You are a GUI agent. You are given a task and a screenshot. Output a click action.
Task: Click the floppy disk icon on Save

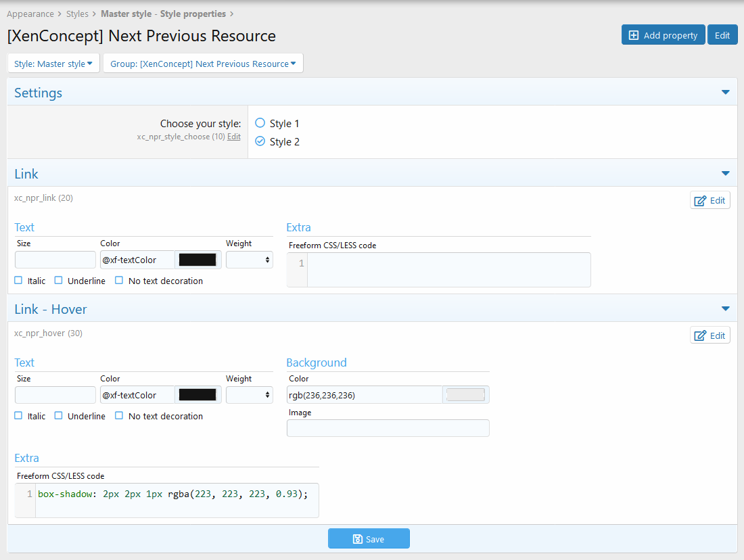pyautogui.click(x=357, y=539)
